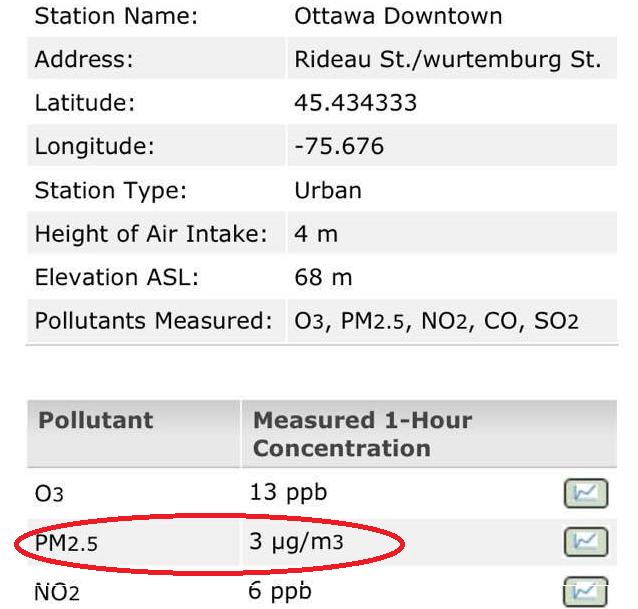Image resolution: width=638 pixels, height=609 pixels.
Task: Select the longitude value -75.676
Action: coord(339,147)
